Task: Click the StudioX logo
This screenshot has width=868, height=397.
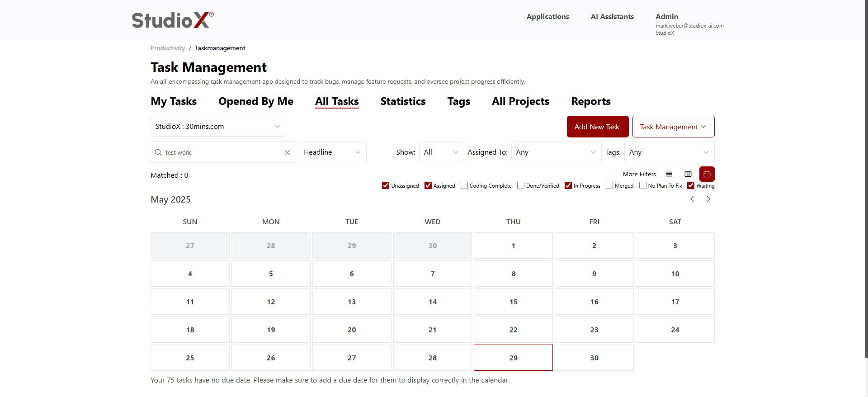Action: (173, 20)
